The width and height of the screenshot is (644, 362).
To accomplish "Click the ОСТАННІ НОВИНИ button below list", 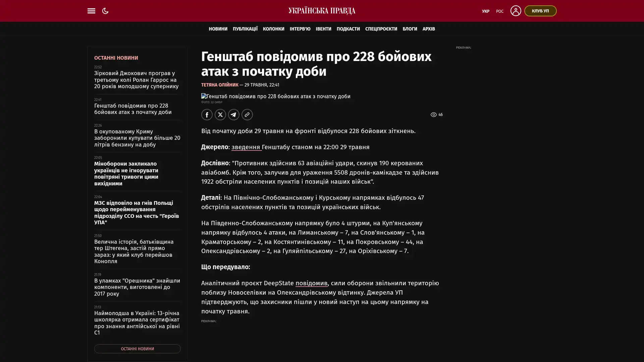I will pos(137,349).
